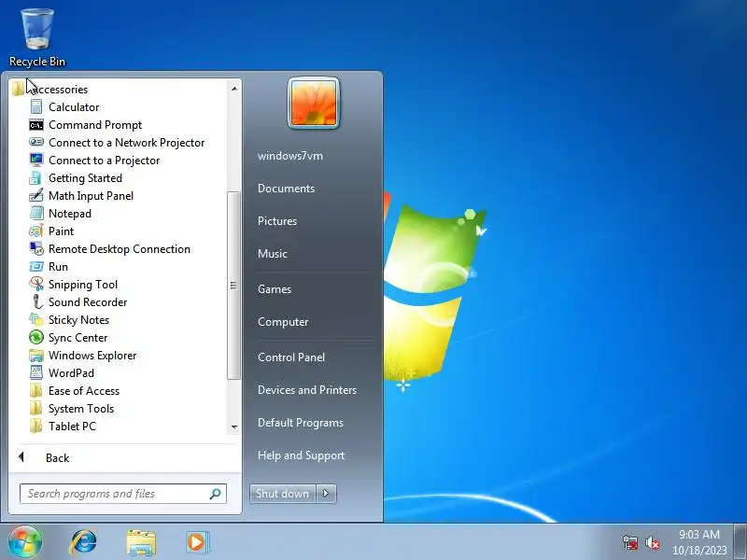Open Control Panel
Screen dimensions: 747x560
coord(291,357)
